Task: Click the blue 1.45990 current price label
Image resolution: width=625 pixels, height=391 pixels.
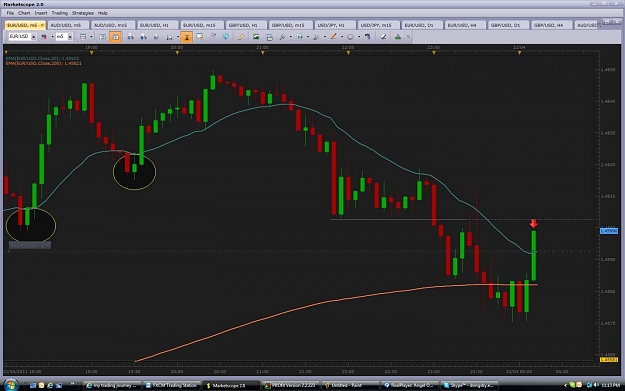Action: [609, 231]
